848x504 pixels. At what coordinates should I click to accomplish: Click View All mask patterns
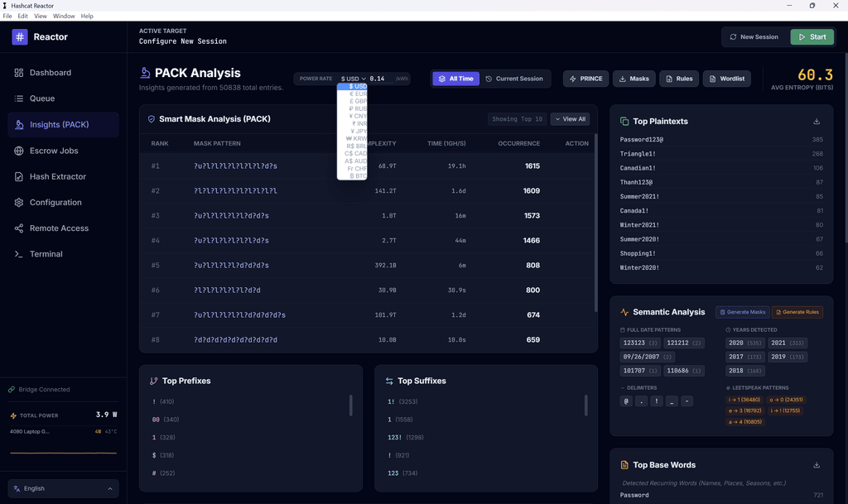pyautogui.click(x=570, y=118)
